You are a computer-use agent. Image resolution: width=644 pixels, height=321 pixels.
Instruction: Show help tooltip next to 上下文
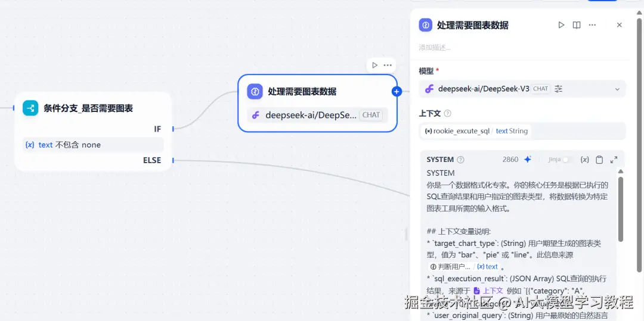tap(448, 113)
